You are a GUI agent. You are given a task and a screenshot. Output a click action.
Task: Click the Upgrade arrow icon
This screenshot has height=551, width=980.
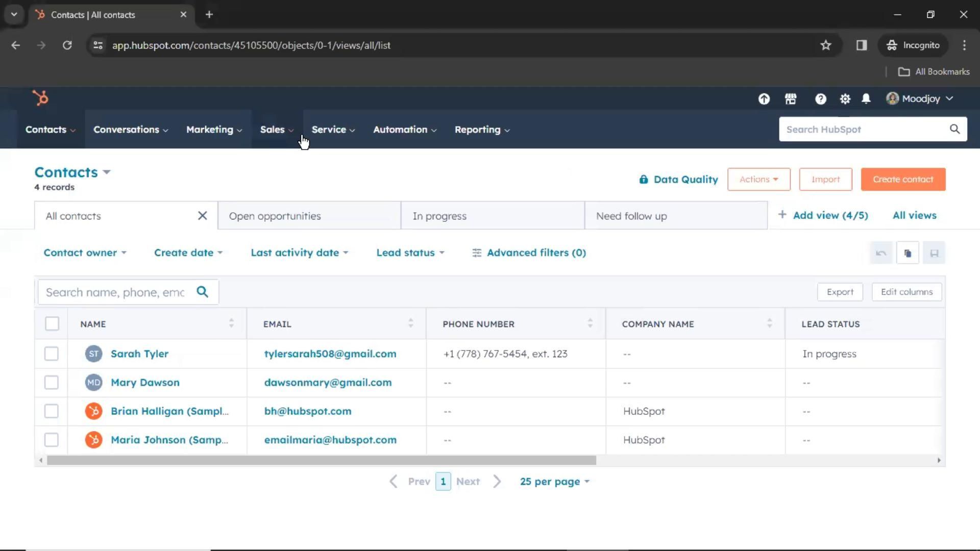click(764, 99)
